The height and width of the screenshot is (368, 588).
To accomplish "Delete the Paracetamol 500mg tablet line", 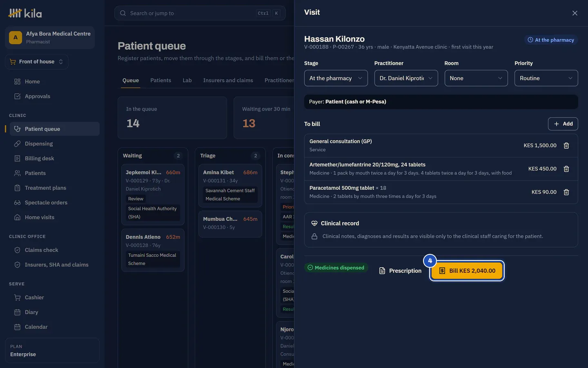I will 566,192.
